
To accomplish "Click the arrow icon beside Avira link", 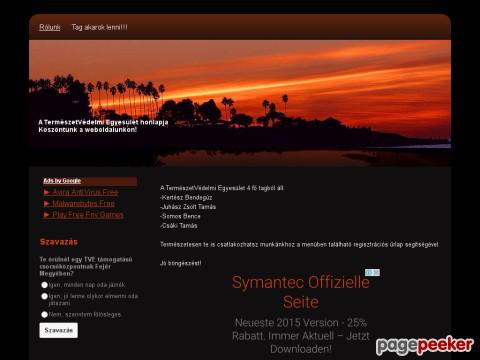I will (x=47, y=192).
